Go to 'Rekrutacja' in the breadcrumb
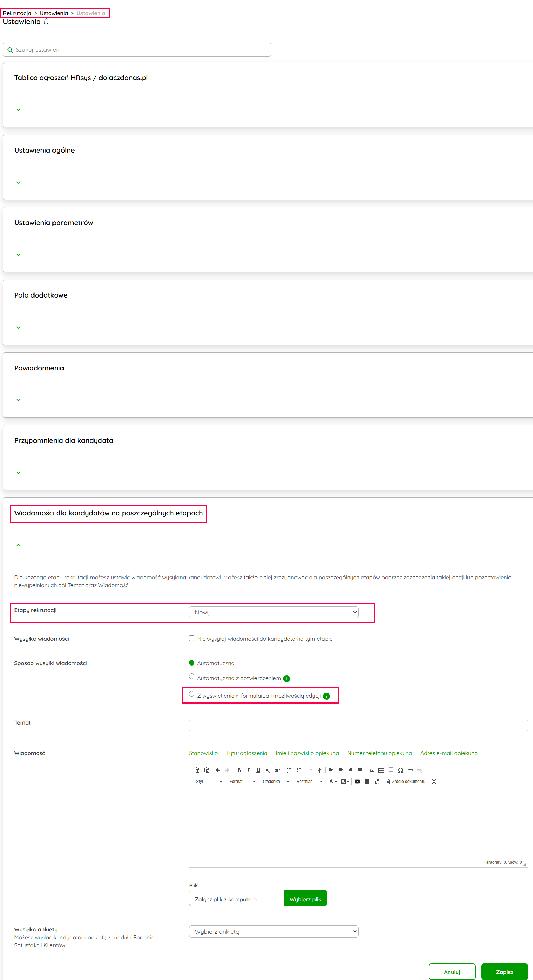533x980 pixels. pos(17,13)
